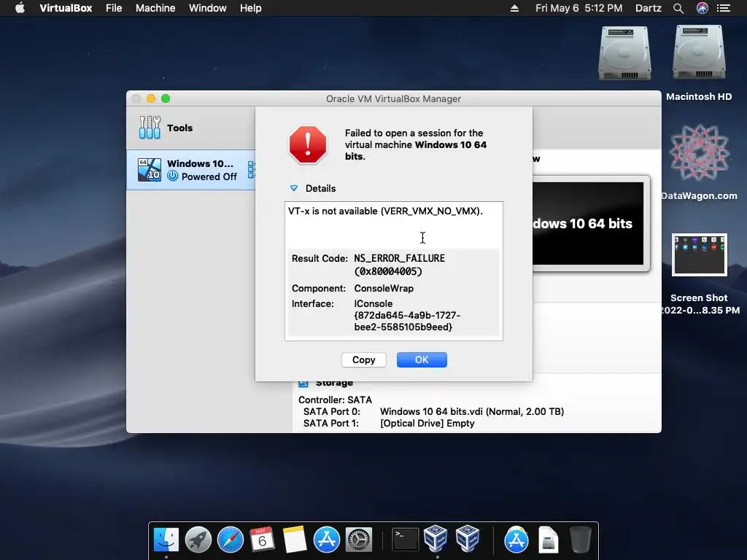Image resolution: width=747 pixels, height=560 pixels.
Task: Click the Windows 10 64 bits.vdi disk entry
Action: pos(472,411)
